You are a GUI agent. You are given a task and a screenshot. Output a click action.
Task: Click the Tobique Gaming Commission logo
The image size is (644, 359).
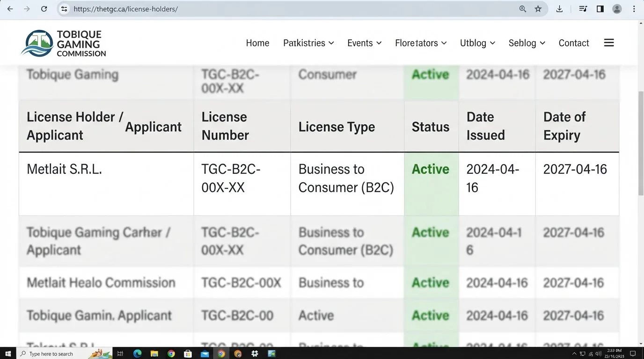coord(64,43)
